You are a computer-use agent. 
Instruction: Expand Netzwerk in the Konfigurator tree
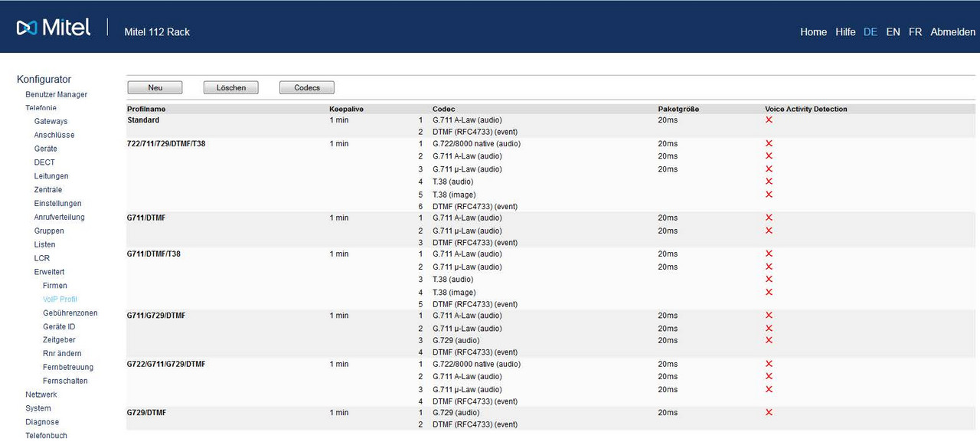(41, 395)
